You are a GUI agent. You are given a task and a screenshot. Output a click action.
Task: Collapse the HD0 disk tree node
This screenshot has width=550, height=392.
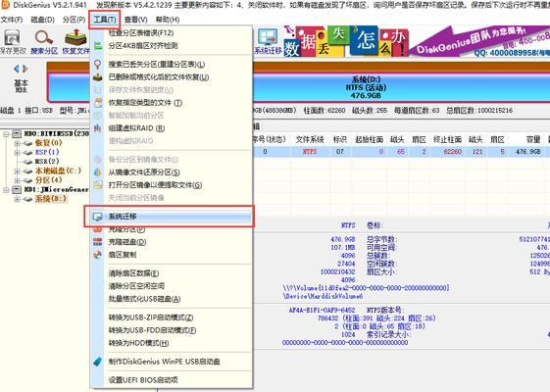click(6, 134)
